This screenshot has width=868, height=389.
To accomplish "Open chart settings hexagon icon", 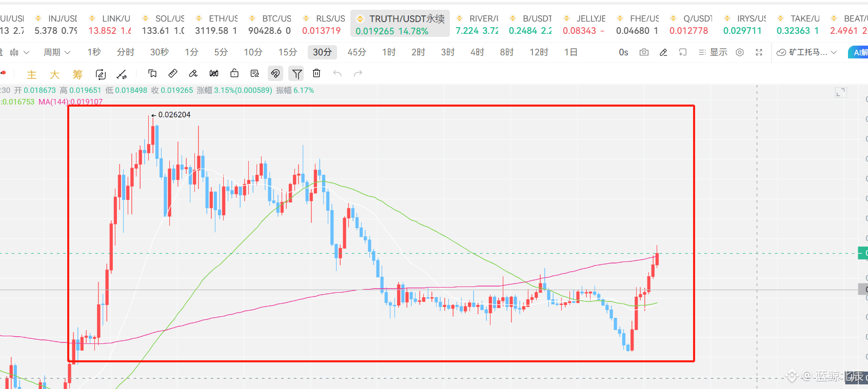I will 740,52.
